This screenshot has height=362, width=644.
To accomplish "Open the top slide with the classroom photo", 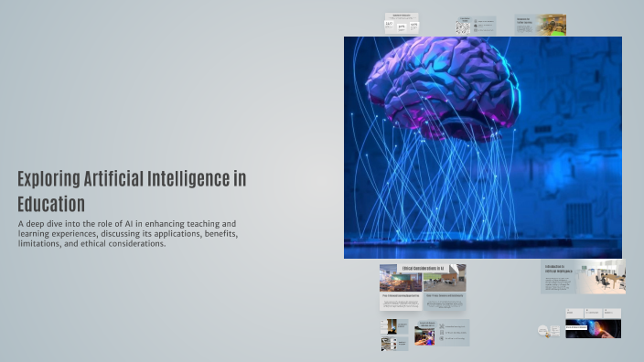I will pos(540,25).
